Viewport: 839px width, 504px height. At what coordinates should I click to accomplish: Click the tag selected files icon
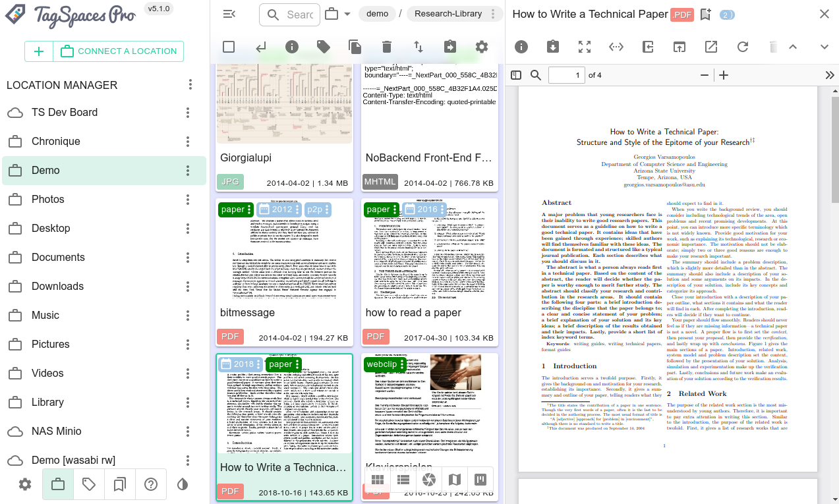324,47
